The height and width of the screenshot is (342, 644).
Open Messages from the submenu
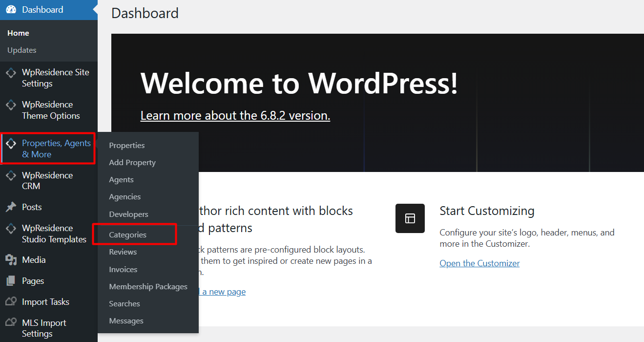click(x=126, y=321)
